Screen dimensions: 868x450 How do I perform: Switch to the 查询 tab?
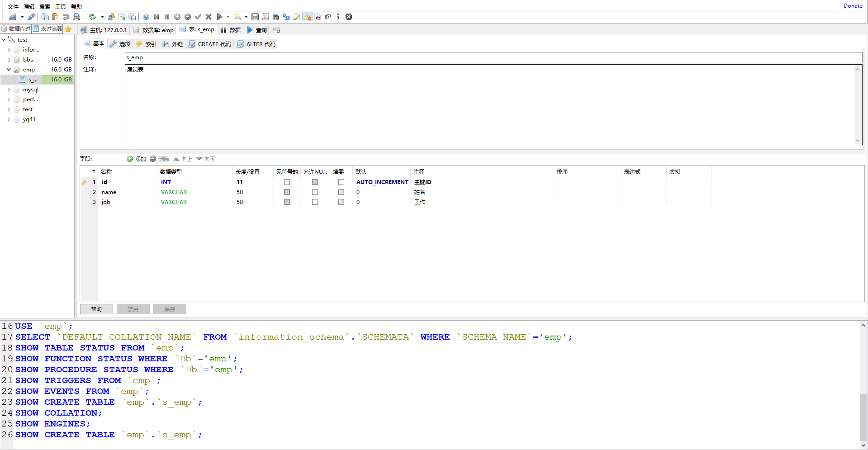(x=257, y=30)
